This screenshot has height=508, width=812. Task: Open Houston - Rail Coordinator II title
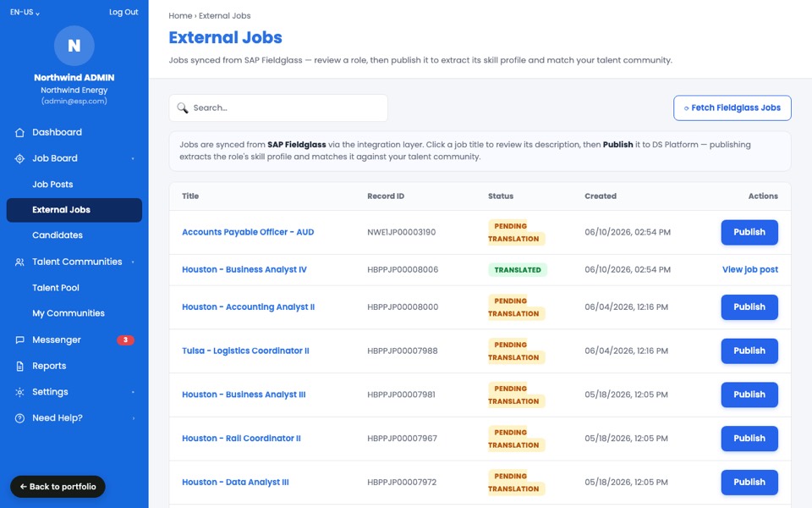point(241,439)
